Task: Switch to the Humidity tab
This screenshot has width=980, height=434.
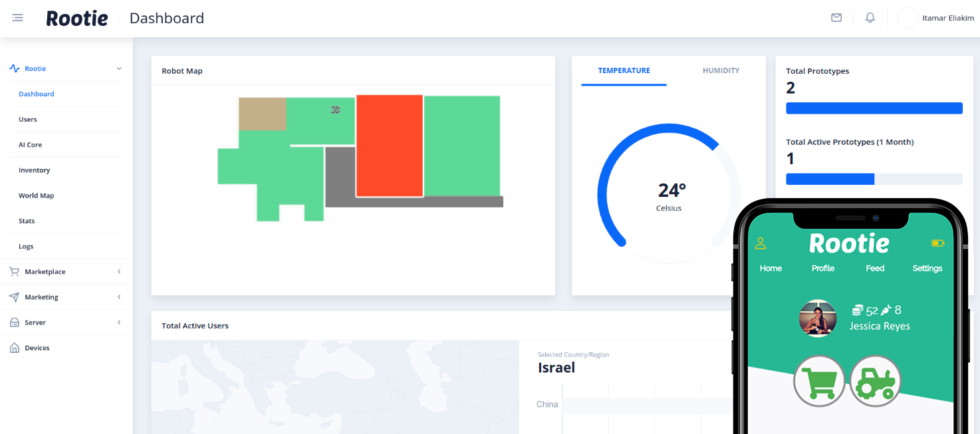Action: tap(721, 70)
